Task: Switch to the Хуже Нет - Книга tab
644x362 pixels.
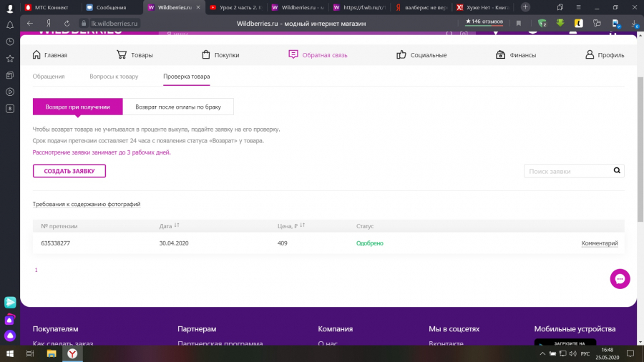Action: pos(483,7)
